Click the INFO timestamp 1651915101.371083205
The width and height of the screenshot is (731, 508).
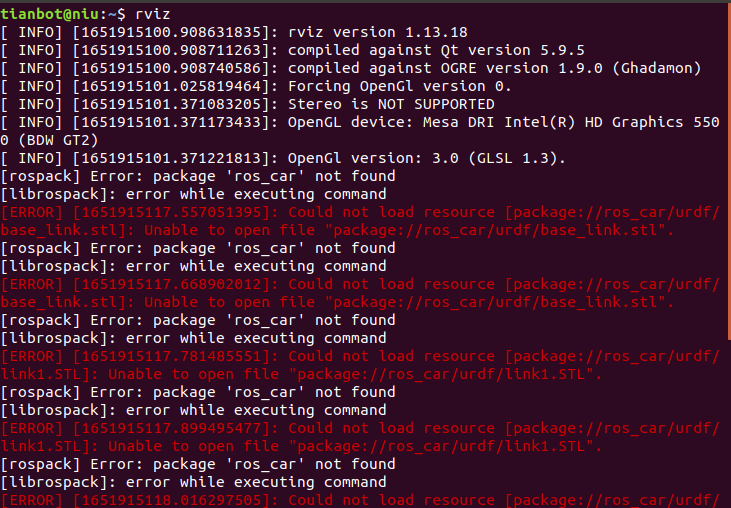coord(171,104)
